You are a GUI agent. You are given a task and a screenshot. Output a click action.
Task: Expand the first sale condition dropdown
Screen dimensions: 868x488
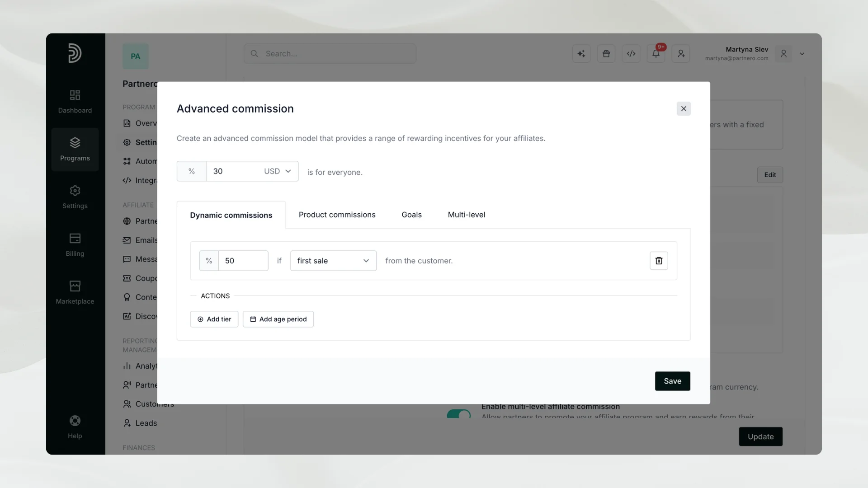pos(333,261)
